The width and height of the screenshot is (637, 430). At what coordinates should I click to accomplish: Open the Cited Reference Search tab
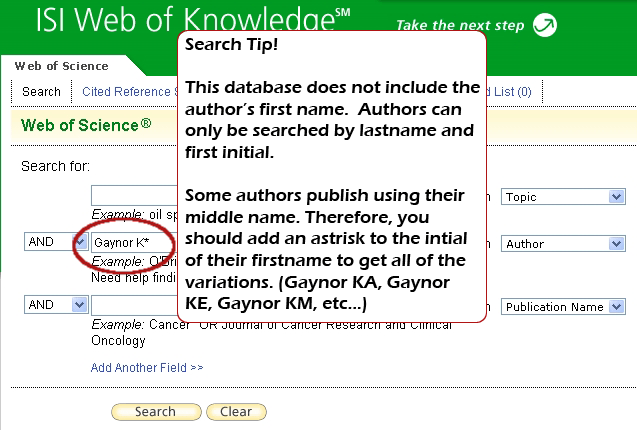130,92
